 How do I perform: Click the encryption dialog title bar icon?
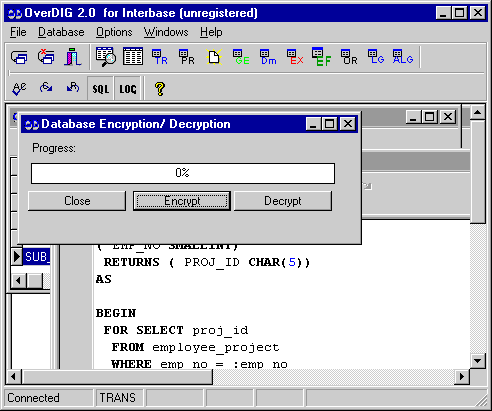32,125
